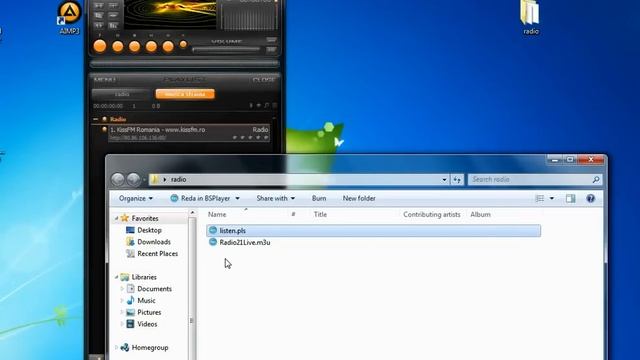
Task: Select the KissFM Romania playlist entry
Action: (189, 133)
